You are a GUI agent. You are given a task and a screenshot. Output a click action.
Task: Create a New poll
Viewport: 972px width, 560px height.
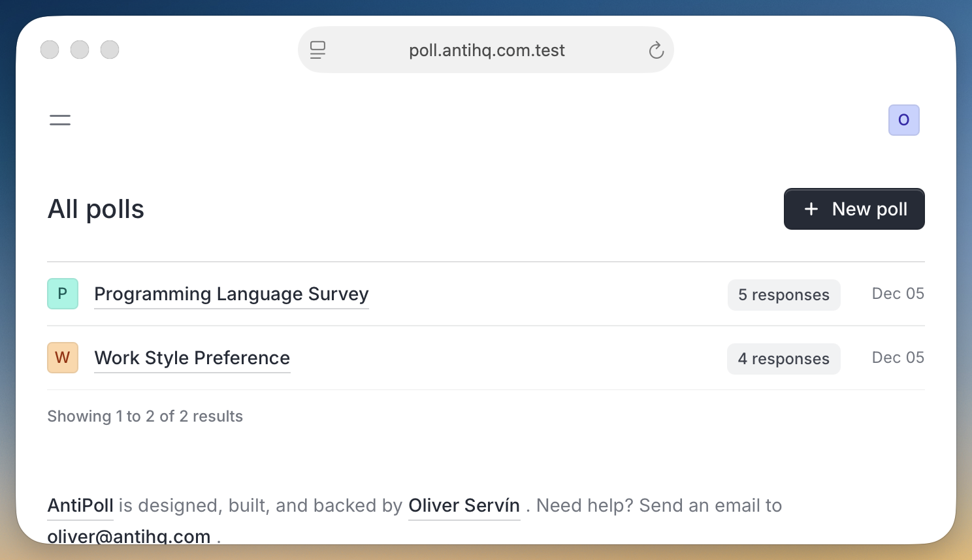[854, 209]
